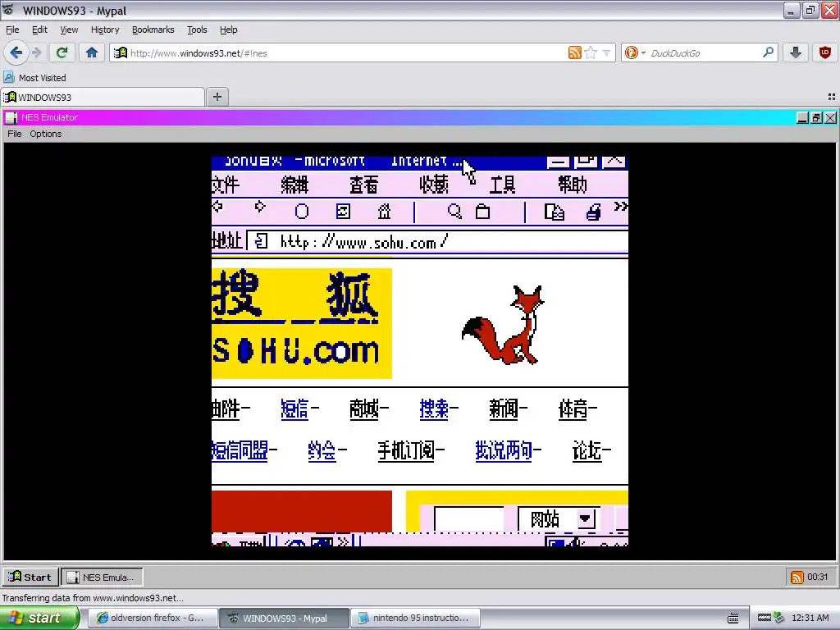
Task: Click the 手机订阅 link on Sohu page
Action: pyautogui.click(x=406, y=450)
